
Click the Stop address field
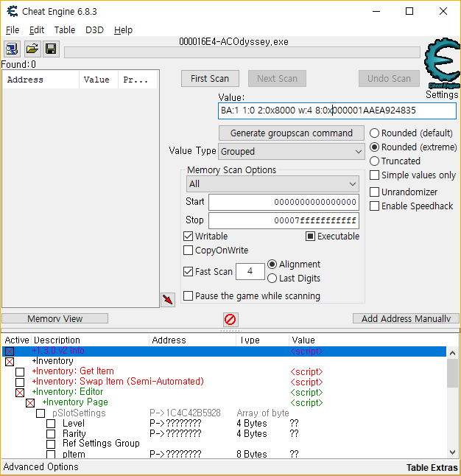284,220
